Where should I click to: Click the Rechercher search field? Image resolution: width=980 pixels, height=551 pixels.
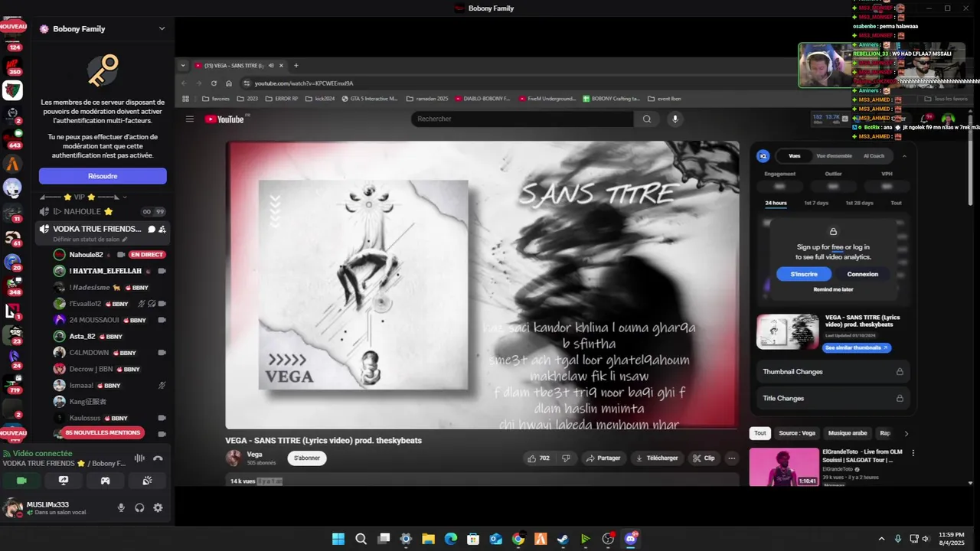point(522,119)
